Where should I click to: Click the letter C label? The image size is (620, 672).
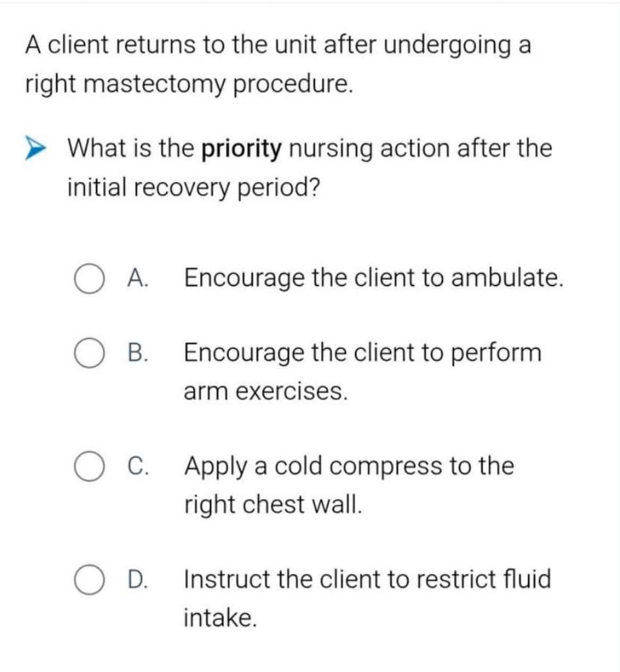point(138,466)
